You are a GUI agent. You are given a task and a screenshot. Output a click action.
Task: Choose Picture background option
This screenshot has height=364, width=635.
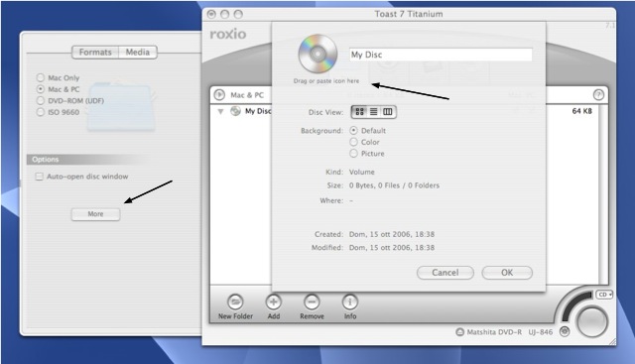click(353, 153)
